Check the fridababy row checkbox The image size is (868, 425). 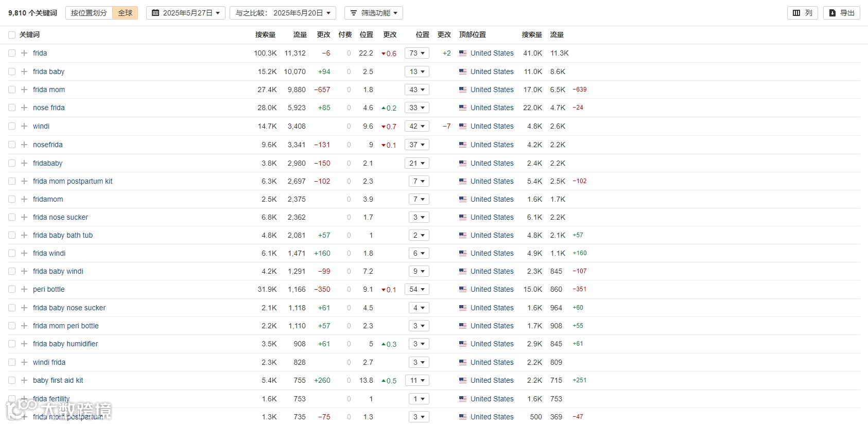click(x=12, y=163)
